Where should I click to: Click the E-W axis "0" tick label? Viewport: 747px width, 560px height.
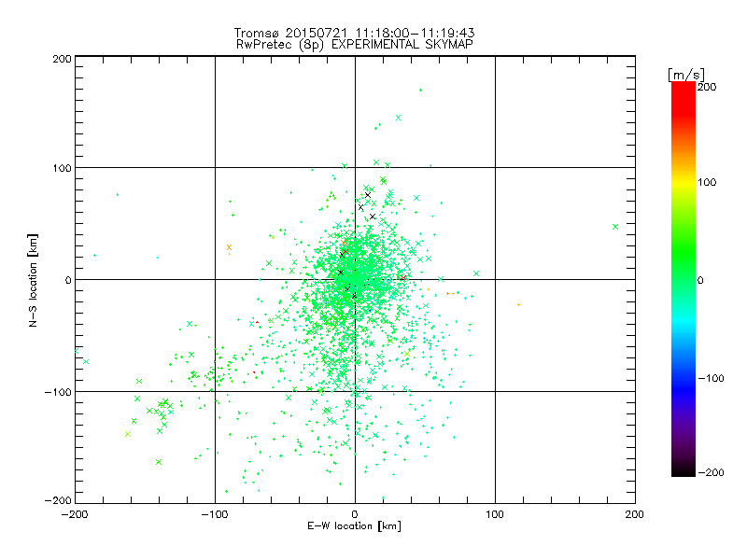tap(355, 514)
